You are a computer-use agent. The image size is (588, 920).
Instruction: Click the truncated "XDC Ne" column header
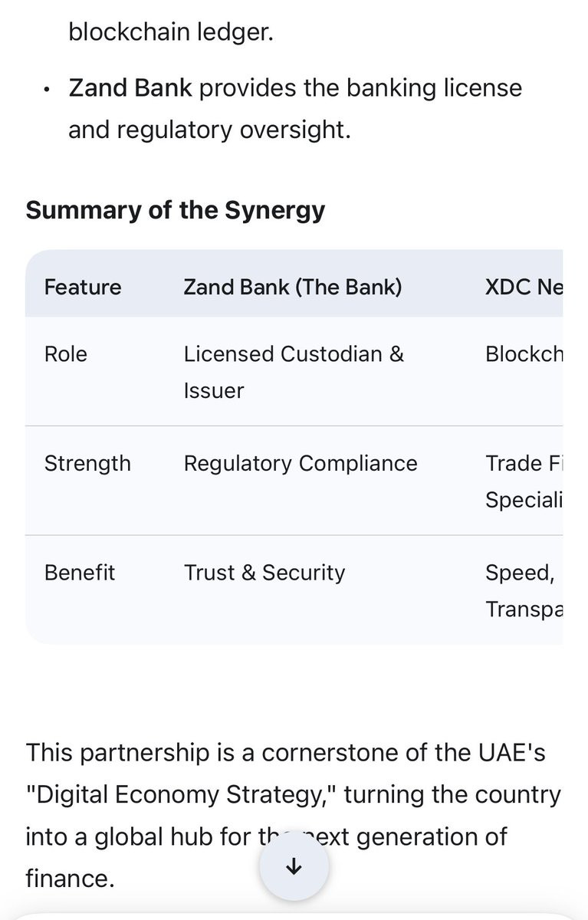click(524, 287)
